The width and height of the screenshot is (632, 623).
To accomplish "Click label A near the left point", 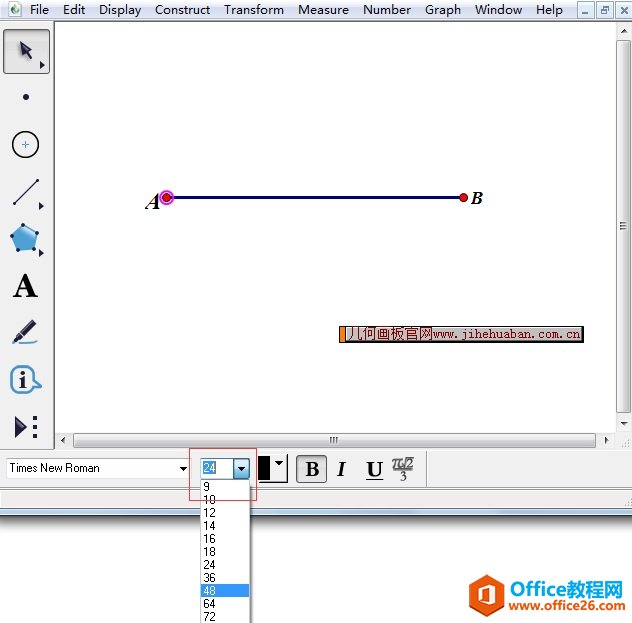I will click(152, 201).
